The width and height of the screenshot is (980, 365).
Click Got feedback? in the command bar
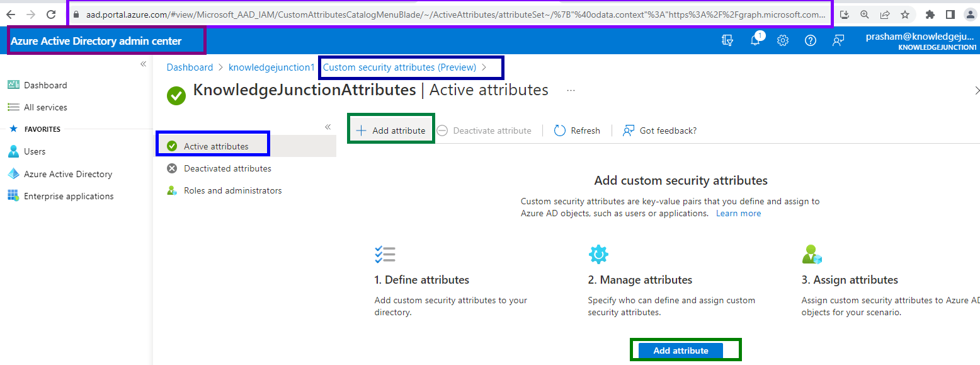(x=659, y=130)
